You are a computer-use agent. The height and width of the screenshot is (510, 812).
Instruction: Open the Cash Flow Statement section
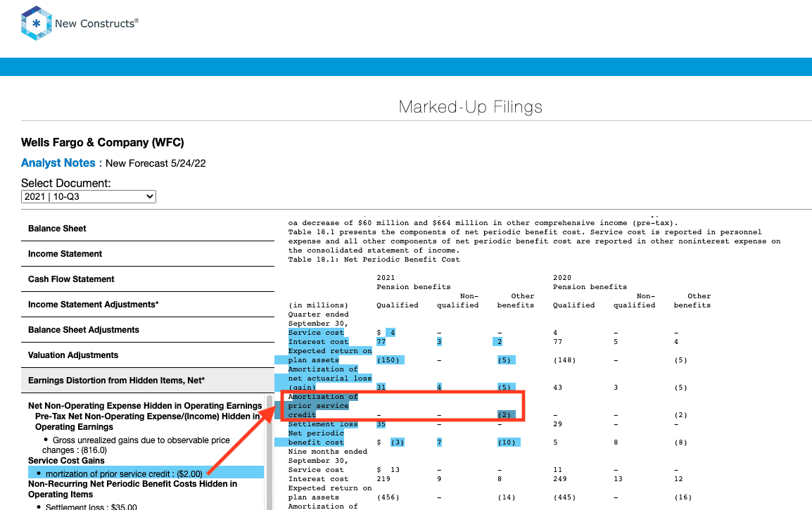(148, 279)
